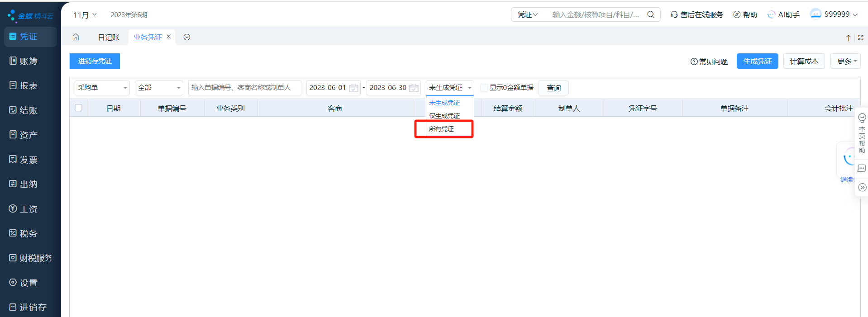
Task: Click the search magnifier icon
Action: (x=650, y=14)
